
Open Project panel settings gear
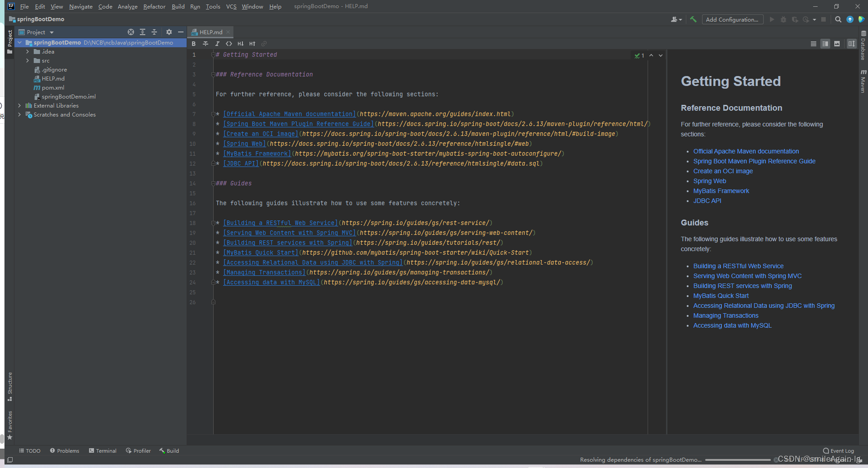tap(169, 32)
